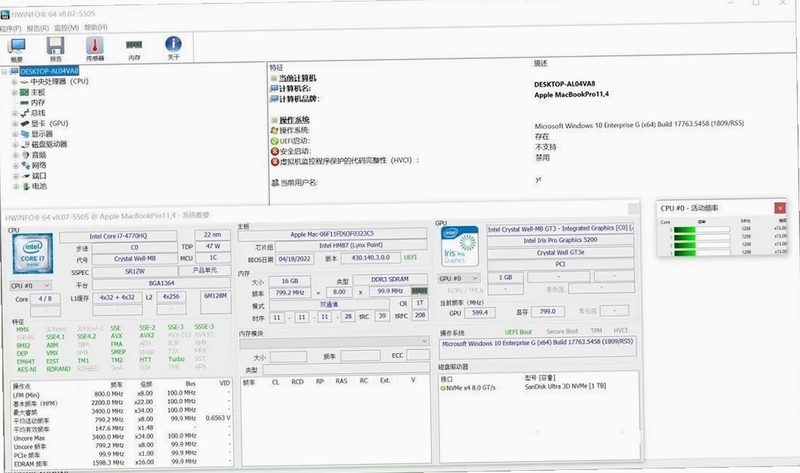Click the red X icon beside 虚拟机监控程序 HVCI
This screenshot has width=800, height=473.
[274, 161]
